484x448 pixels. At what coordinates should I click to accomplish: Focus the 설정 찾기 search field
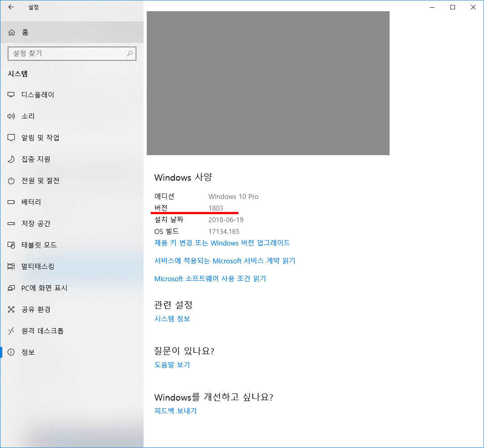click(x=72, y=53)
